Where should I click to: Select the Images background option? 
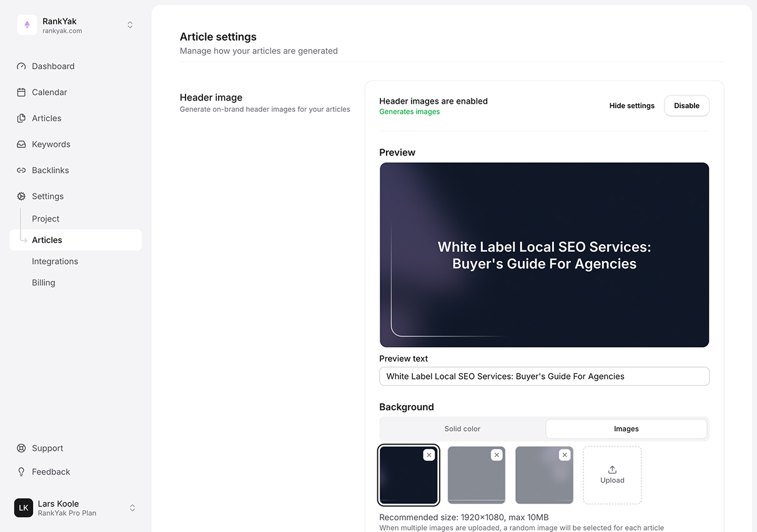(x=626, y=429)
